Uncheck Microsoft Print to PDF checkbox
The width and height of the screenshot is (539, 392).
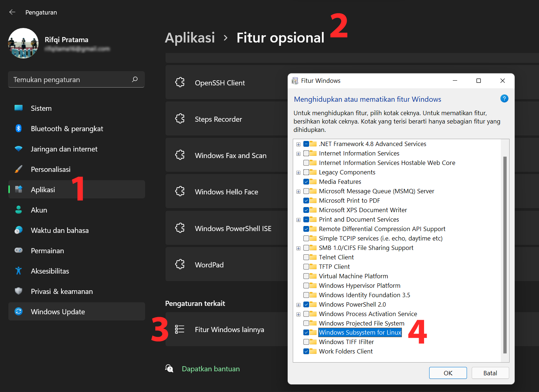[306, 201]
